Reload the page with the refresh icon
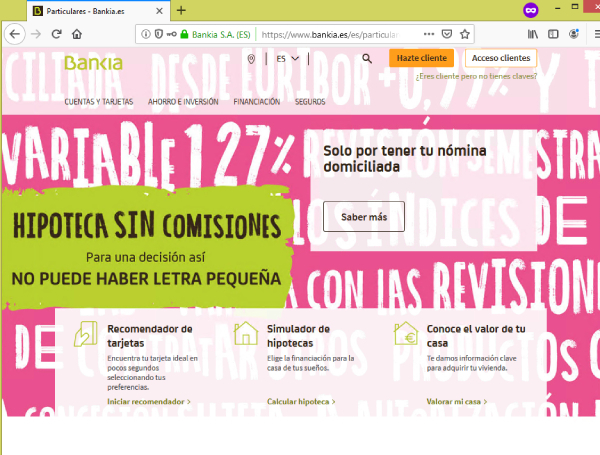 56,33
